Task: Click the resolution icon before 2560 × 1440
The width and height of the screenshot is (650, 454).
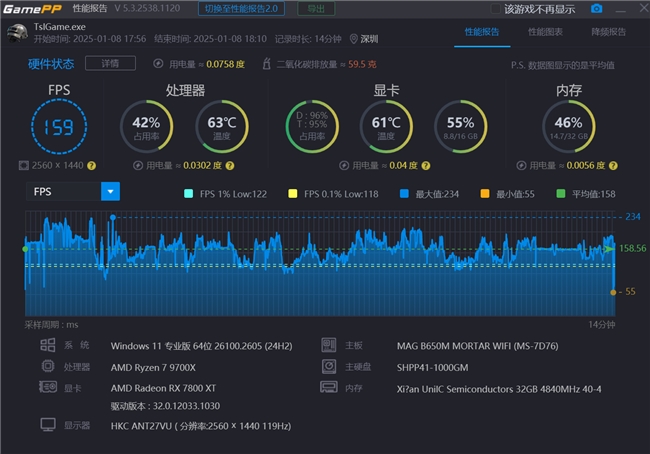Action: pos(24,166)
